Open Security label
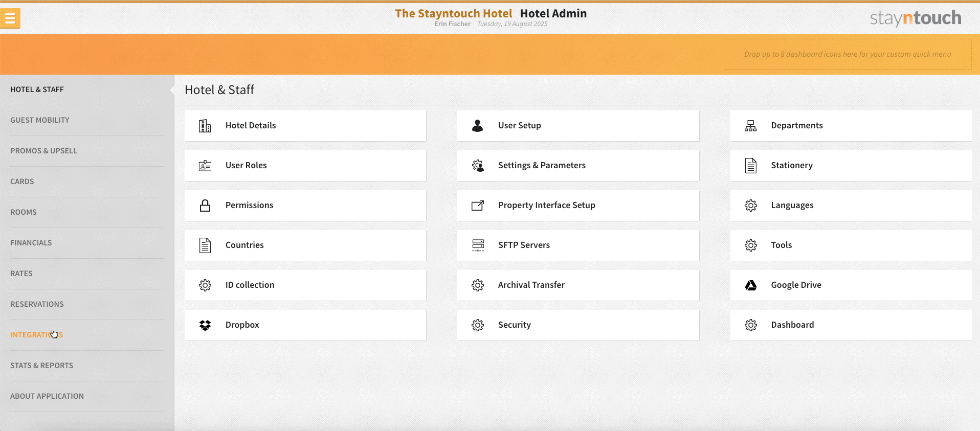 tap(515, 325)
